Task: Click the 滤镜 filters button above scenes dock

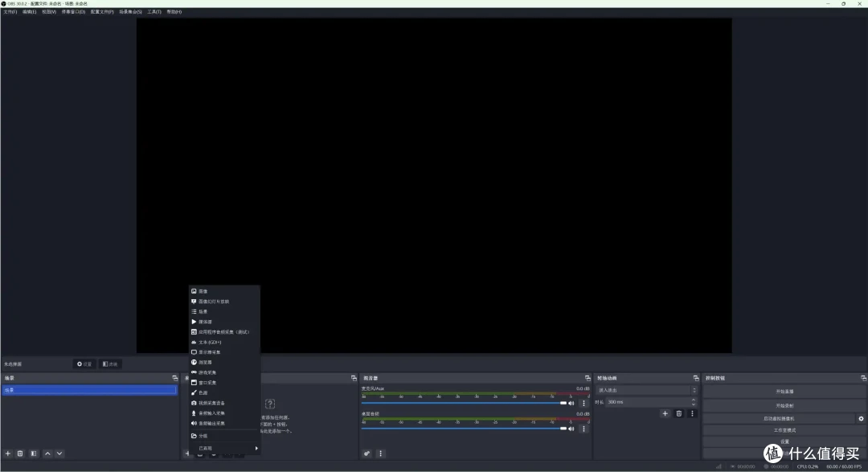Action: click(x=110, y=364)
